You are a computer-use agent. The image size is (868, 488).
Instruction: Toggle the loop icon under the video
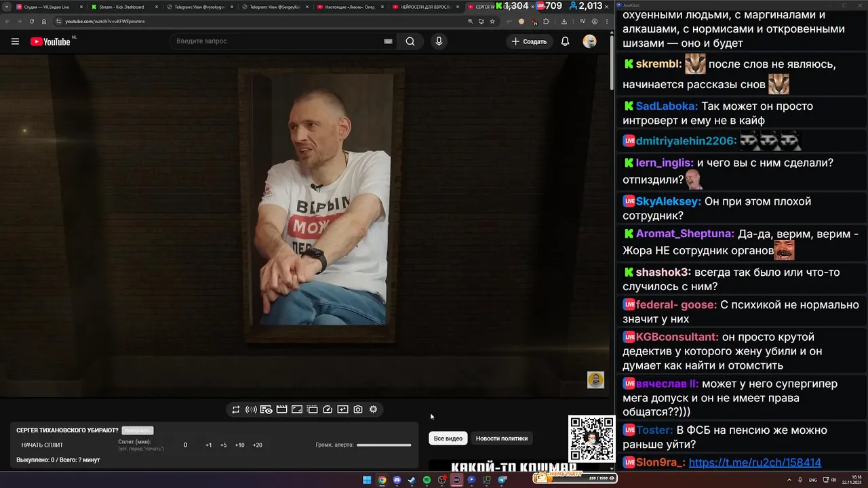(x=236, y=409)
